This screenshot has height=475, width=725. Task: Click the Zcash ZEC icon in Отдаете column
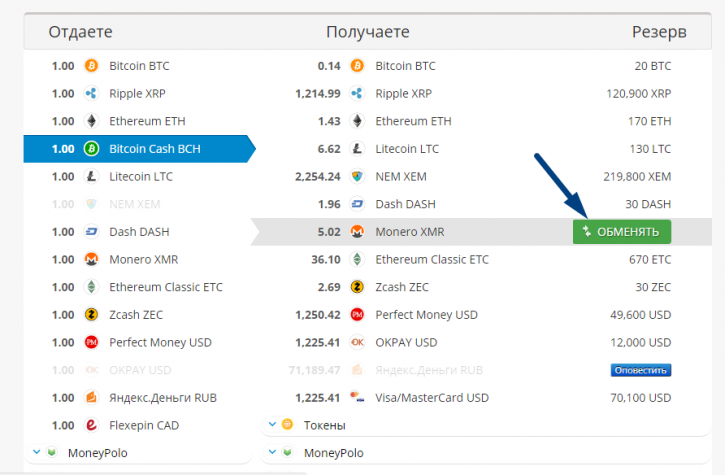[x=91, y=315]
